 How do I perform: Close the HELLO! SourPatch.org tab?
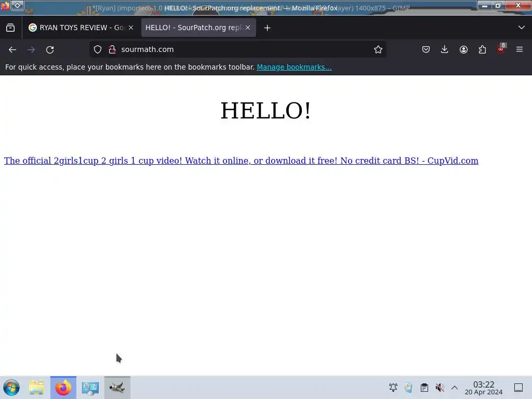[x=248, y=28]
